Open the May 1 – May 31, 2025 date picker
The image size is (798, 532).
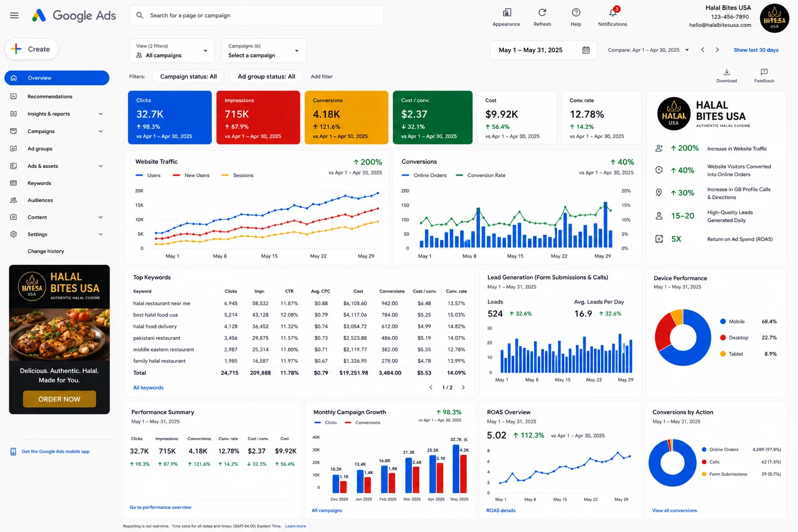(544, 50)
